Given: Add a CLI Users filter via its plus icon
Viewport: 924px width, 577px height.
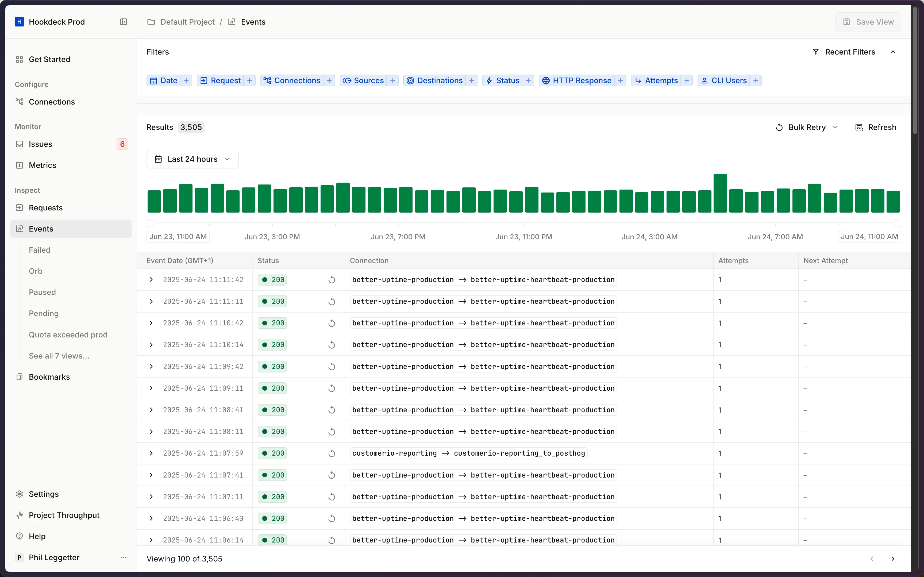Looking at the screenshot, I should tap(756, 80).
